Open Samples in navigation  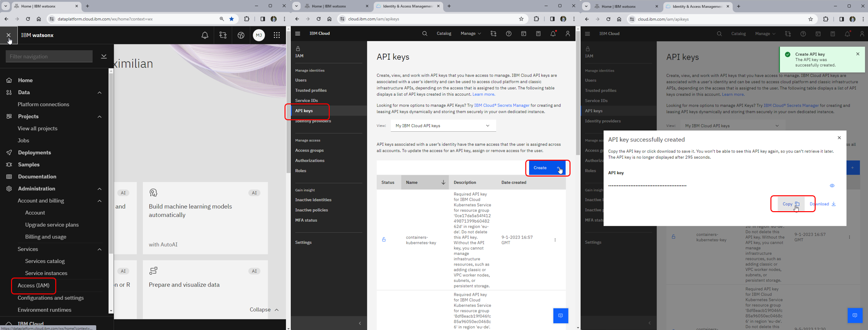(28, 165)
